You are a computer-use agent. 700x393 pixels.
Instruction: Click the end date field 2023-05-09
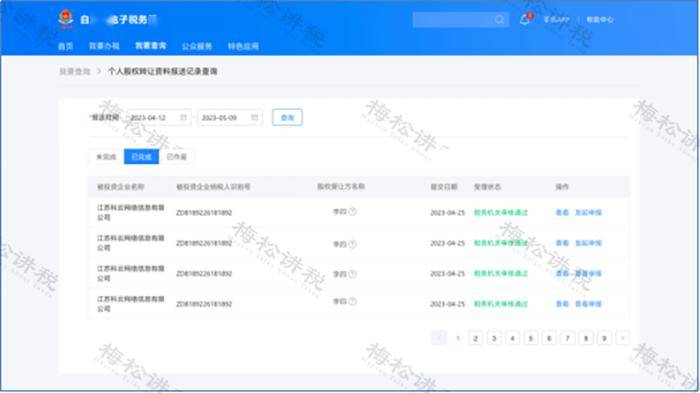(229, 117)
